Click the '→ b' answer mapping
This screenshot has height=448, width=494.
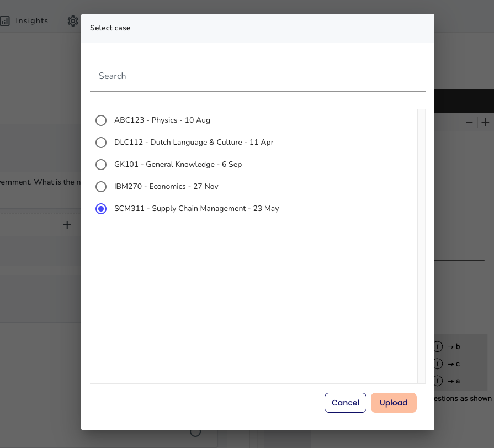click(x=454, y=347)
